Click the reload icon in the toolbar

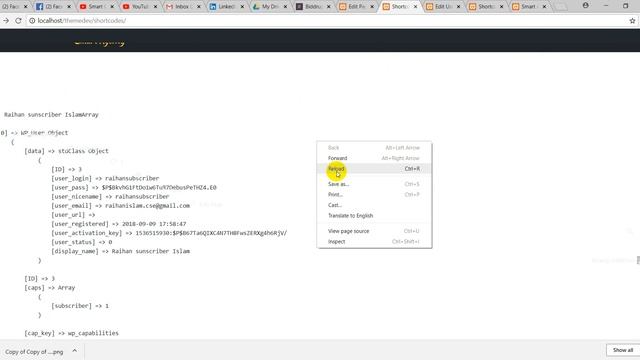[x=18, y=20]
